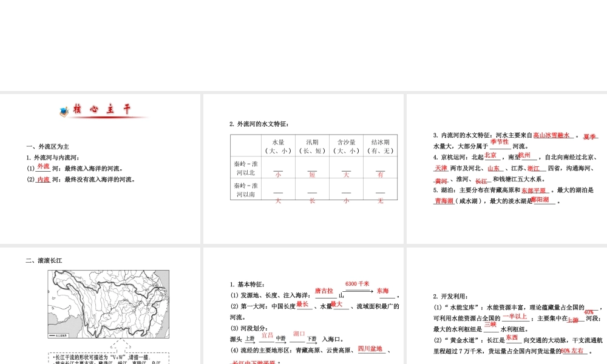Viewport: 607px width, 364px height.
Task: Click the line 1. 外流河与内流河：
Action: pyautogui.click(x=53, y=158)
